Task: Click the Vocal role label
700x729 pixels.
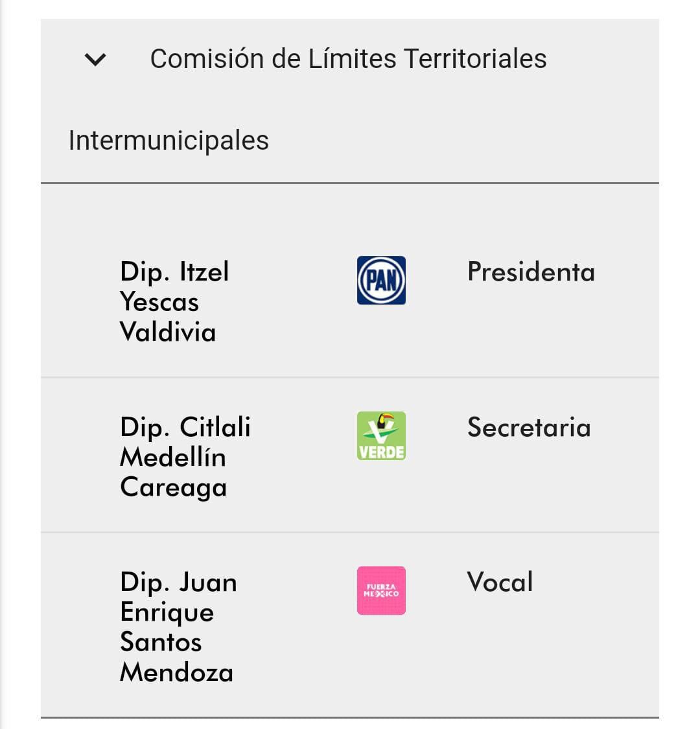Action: (x=500, y=582)
